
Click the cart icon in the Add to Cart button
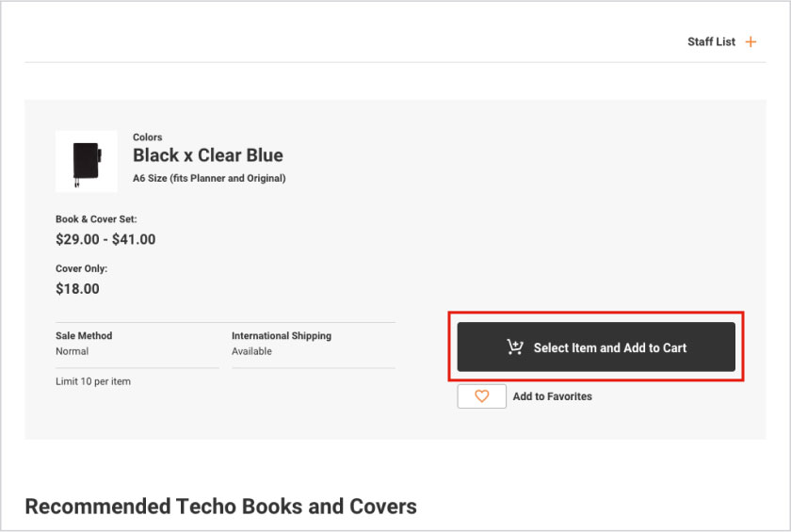[x=515, y=347]
